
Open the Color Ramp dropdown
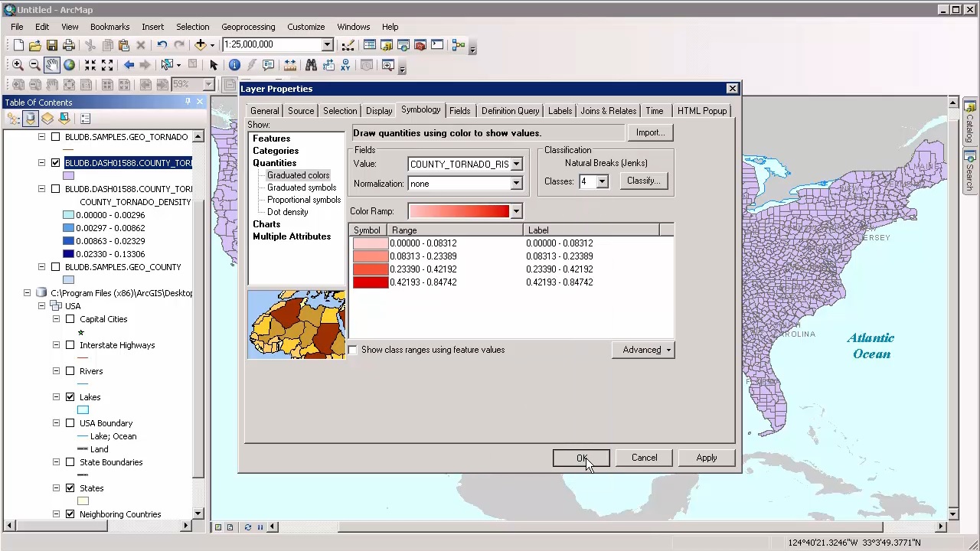click(516, 211)
